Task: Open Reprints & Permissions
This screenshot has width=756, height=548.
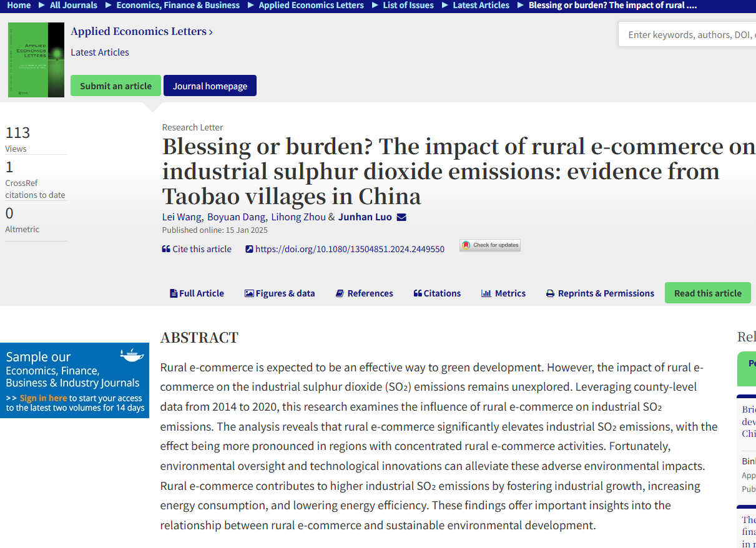Action: pyautogui.click(x=600, y=293)
